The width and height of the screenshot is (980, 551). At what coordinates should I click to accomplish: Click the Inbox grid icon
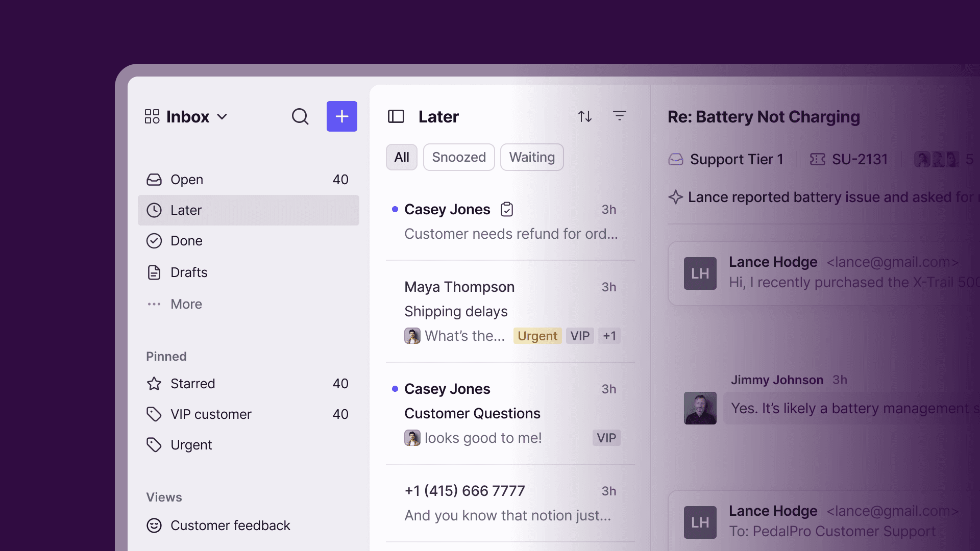click(x=152, y=116)
